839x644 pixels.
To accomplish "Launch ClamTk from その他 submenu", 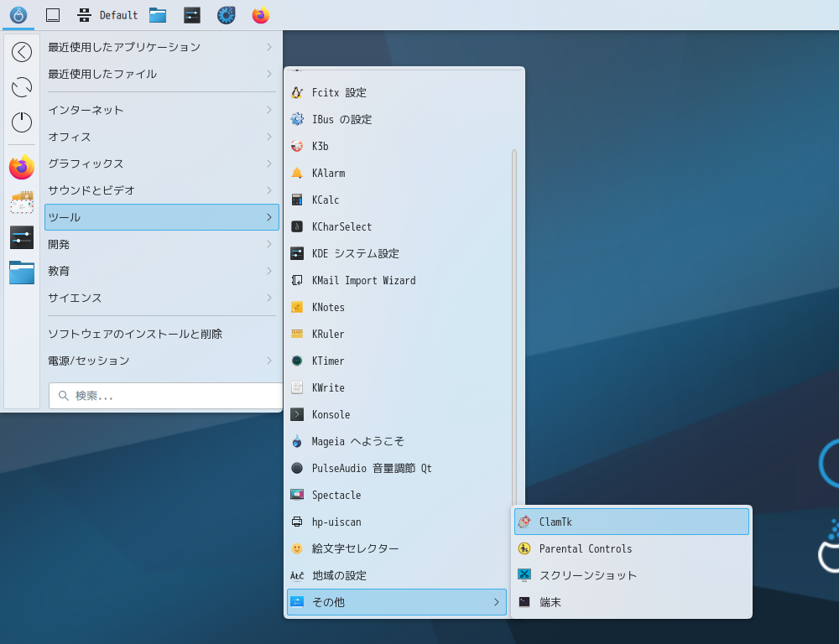I will (632, 522).
